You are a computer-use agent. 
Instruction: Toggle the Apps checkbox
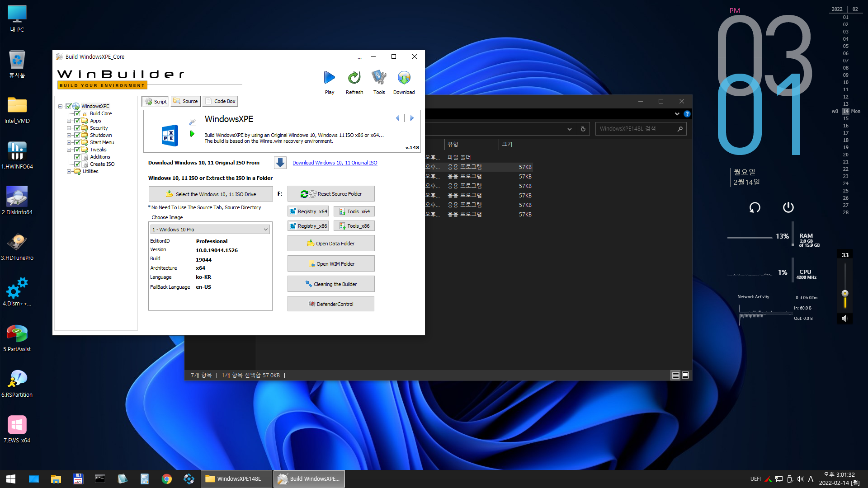tap(77, 121)
